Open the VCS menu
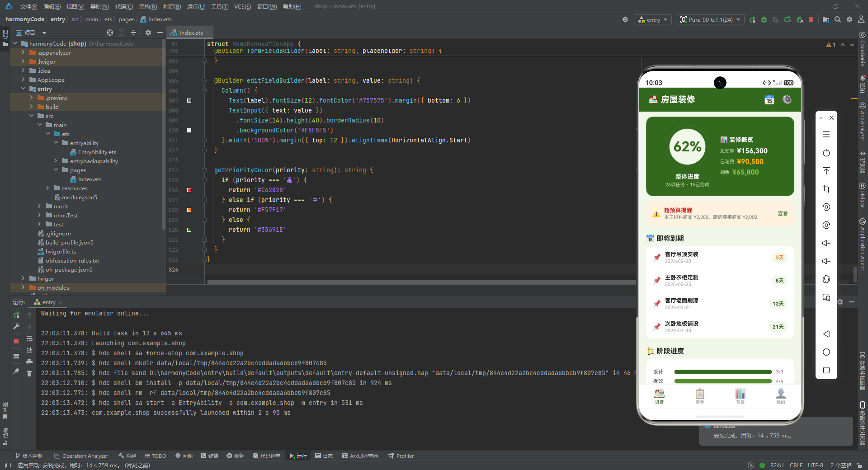Image resolution: width=868 pixels, height=470 pixels. tap(242, 6)
